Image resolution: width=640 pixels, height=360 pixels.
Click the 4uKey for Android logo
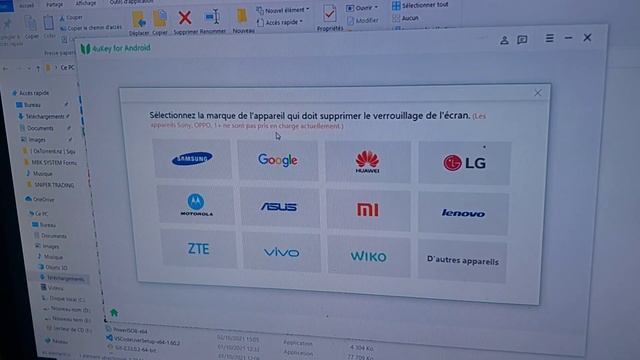[116, 49]
